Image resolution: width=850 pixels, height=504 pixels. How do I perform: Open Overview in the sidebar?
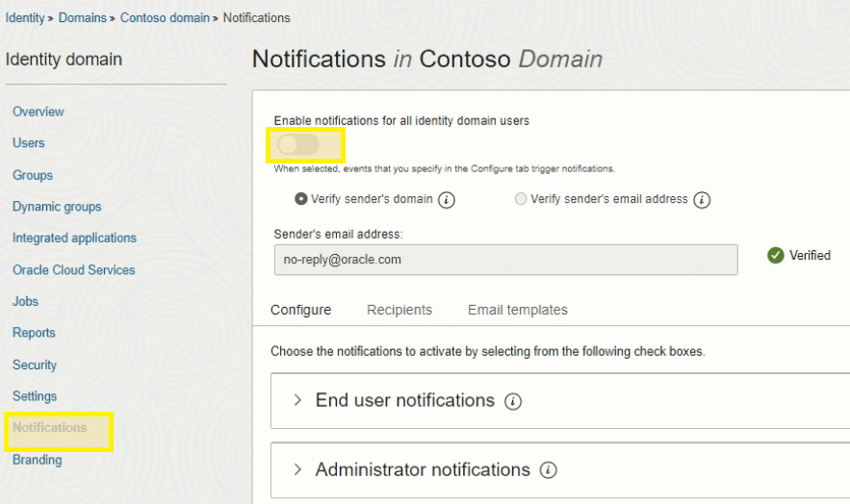click(39, 112)
